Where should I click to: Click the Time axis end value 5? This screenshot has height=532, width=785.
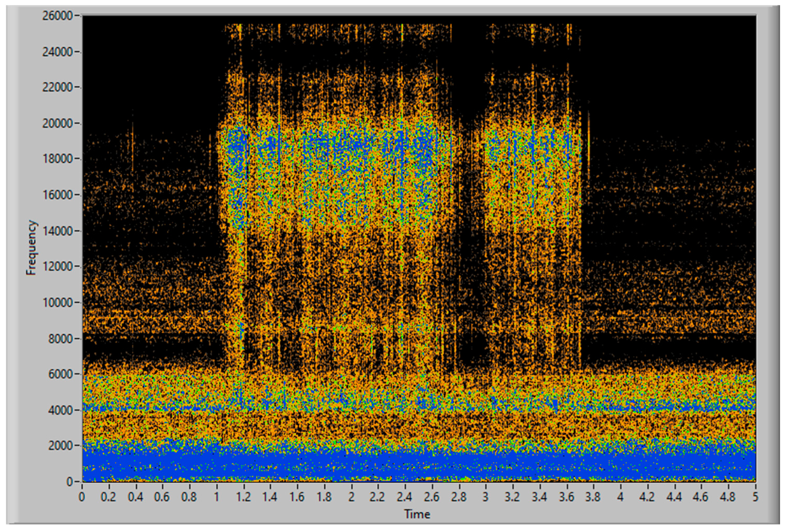[755, 497]
